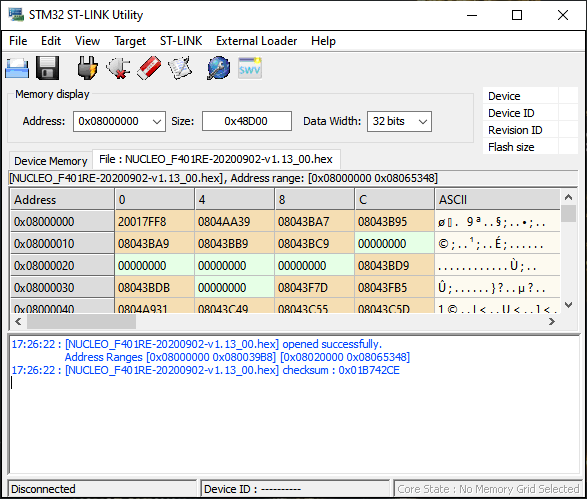Select memory cell 08043BDB
The height and width of the screenshot is (499, 587).
click(x=154, y=287)
